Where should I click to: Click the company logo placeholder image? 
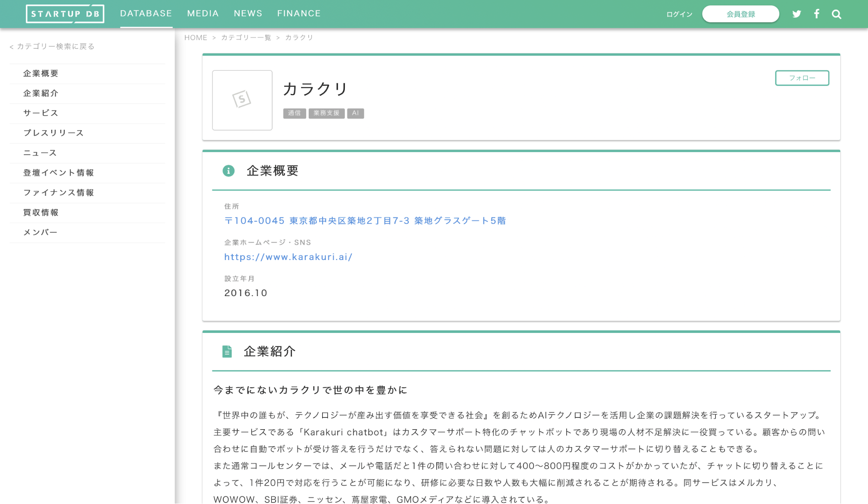point(242,100)
